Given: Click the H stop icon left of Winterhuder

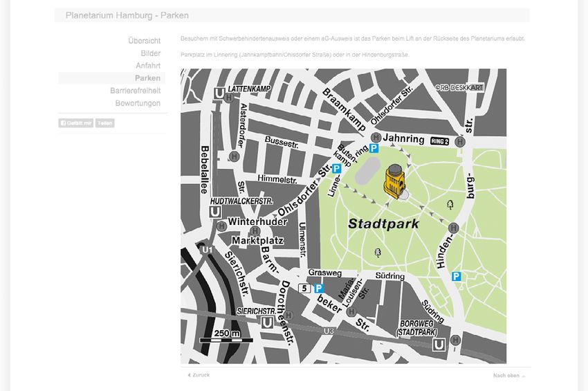Looking at the screenshot, I should point(221,226).
